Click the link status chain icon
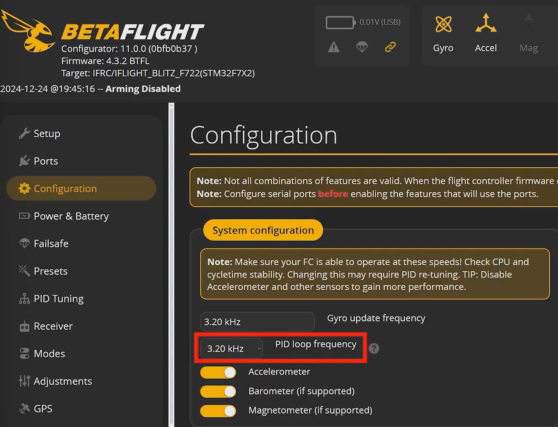 pyautogui.click(x=390, y=47)
